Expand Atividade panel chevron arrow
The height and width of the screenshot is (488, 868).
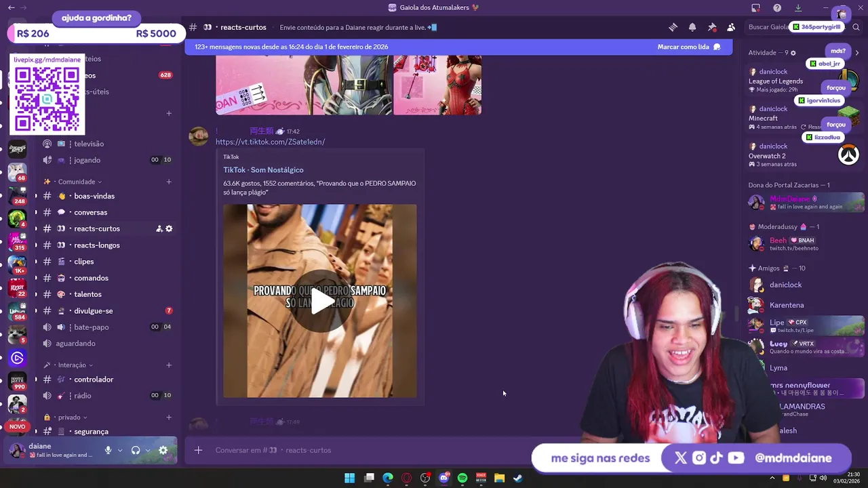(857, 53)
